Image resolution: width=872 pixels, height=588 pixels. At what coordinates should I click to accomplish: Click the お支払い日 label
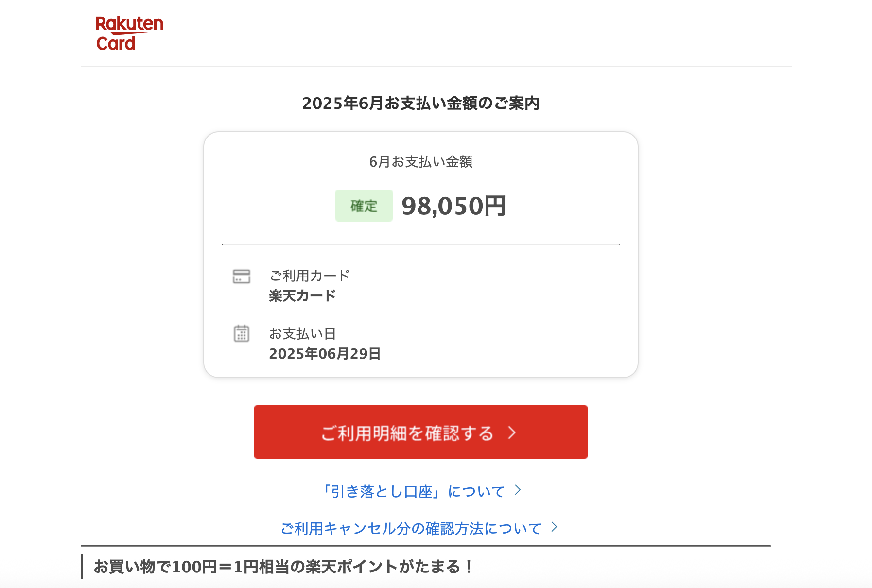[303, 333]
